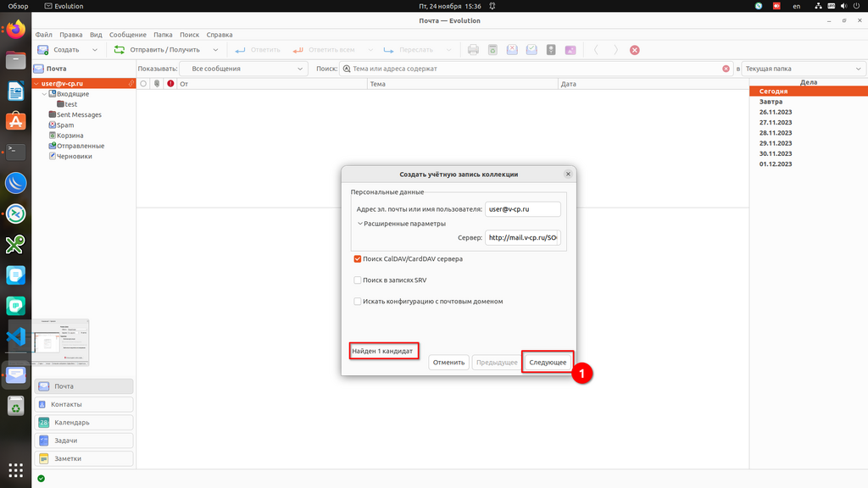The height and width of the screenshot is (488, 868).
Task: Click the Отменить button in dialog
Action: click(x=448, y=362)
